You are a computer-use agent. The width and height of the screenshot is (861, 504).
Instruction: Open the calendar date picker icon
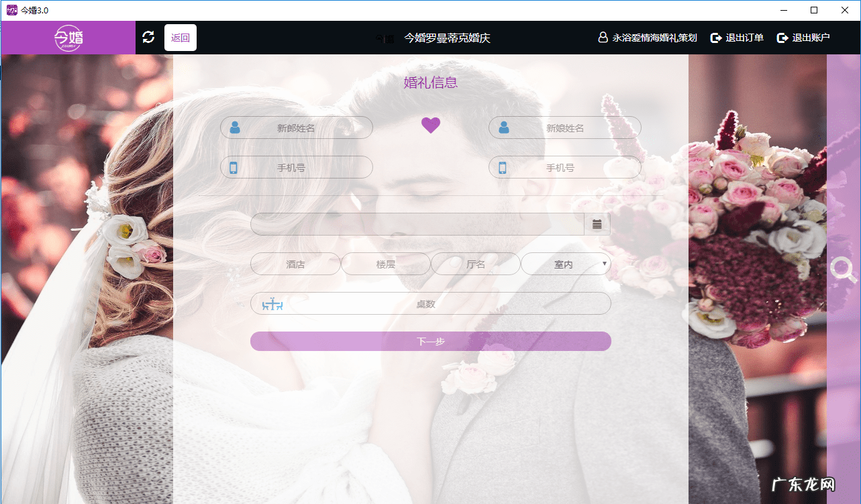point(597,223)
